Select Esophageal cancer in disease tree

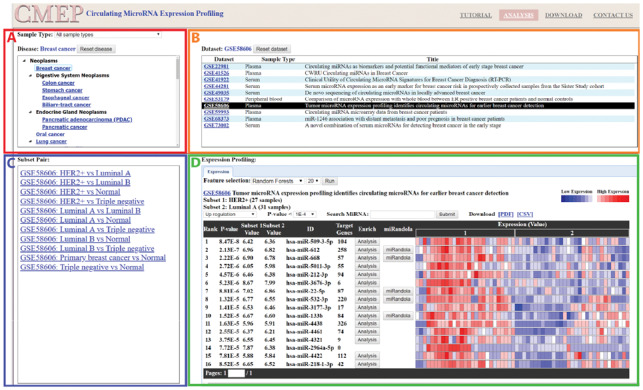65,98
